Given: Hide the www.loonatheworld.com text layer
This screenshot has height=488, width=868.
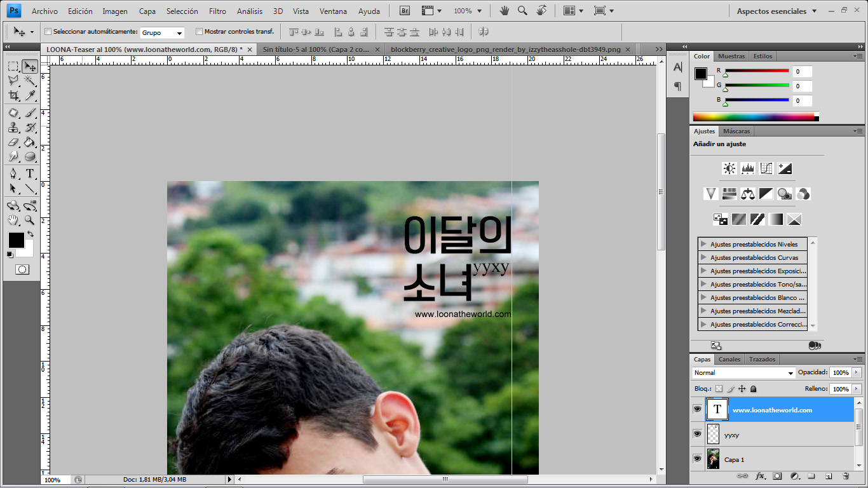Looking at the screenshot, I should (697, 410).
